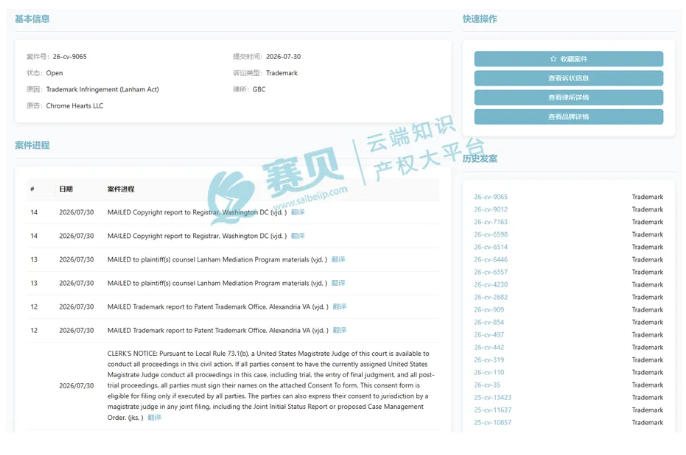
Task: Select status value Open
Action: (x=54, y=73)
